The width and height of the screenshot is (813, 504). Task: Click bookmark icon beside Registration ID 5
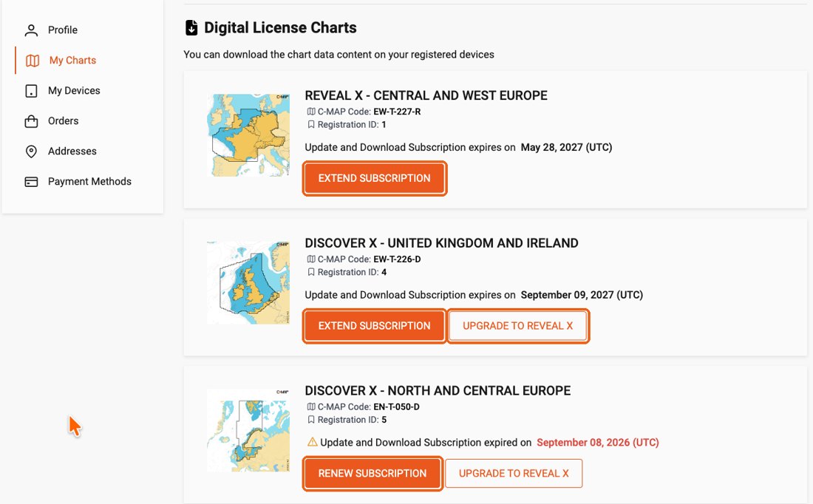click(x=311, y=420)
